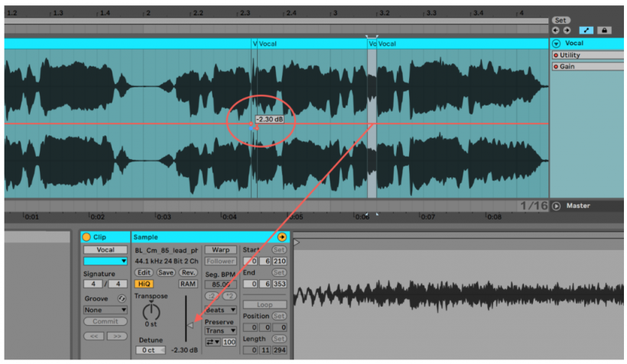Toggle the HiQ button
The height and width of the screenshot is (364, 627).
click(144, 284)
